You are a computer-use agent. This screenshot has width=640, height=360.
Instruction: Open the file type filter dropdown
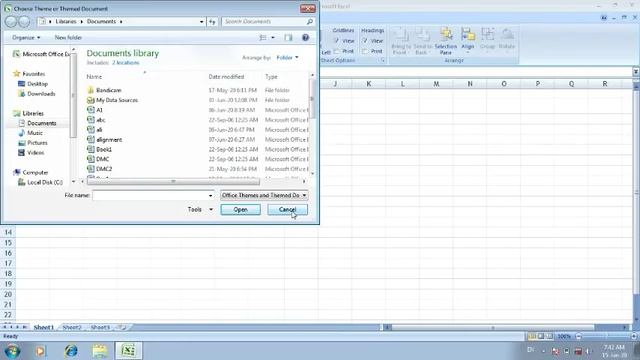(x=264, y=196)
